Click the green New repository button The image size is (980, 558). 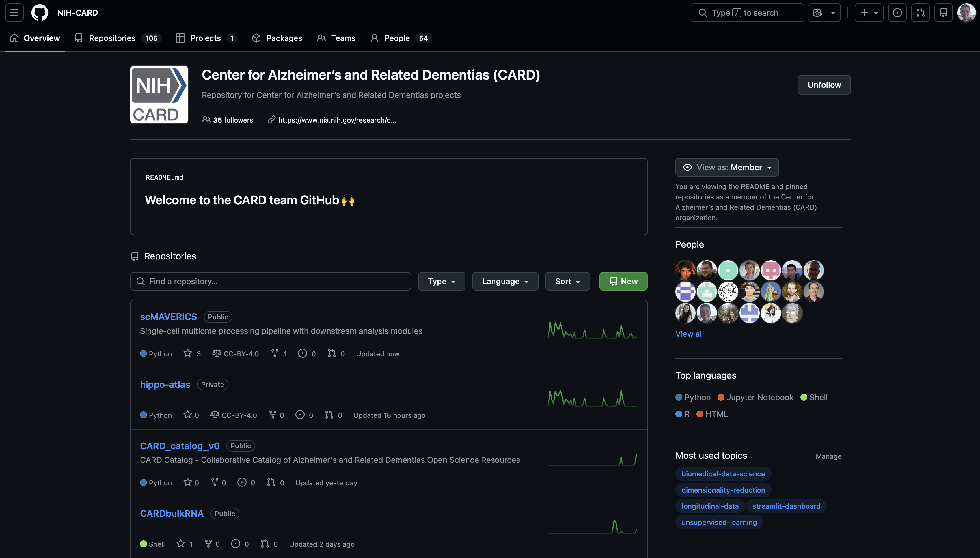623,281
